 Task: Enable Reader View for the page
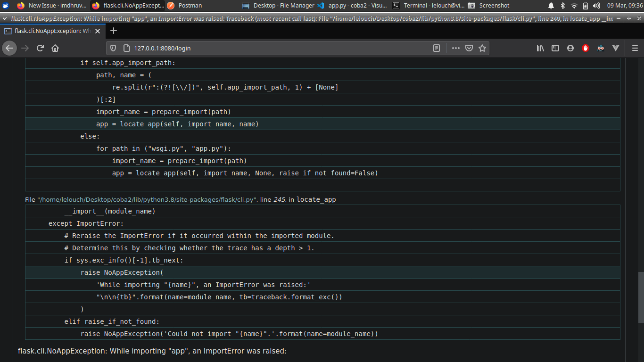click(x=437, y=48)
